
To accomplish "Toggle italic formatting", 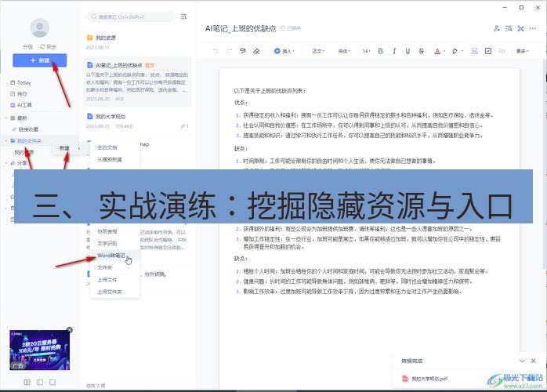I will pos(394,51).
